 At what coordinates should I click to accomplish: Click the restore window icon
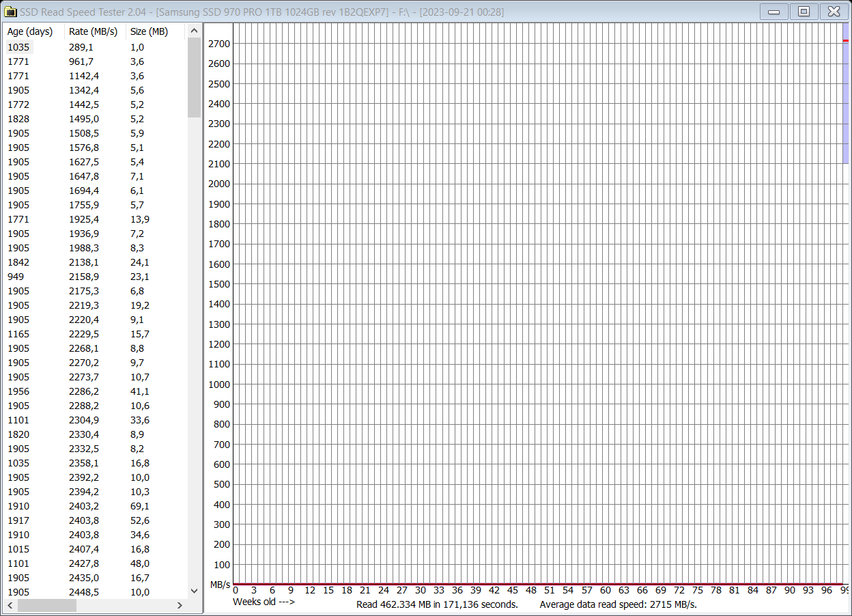804,11
